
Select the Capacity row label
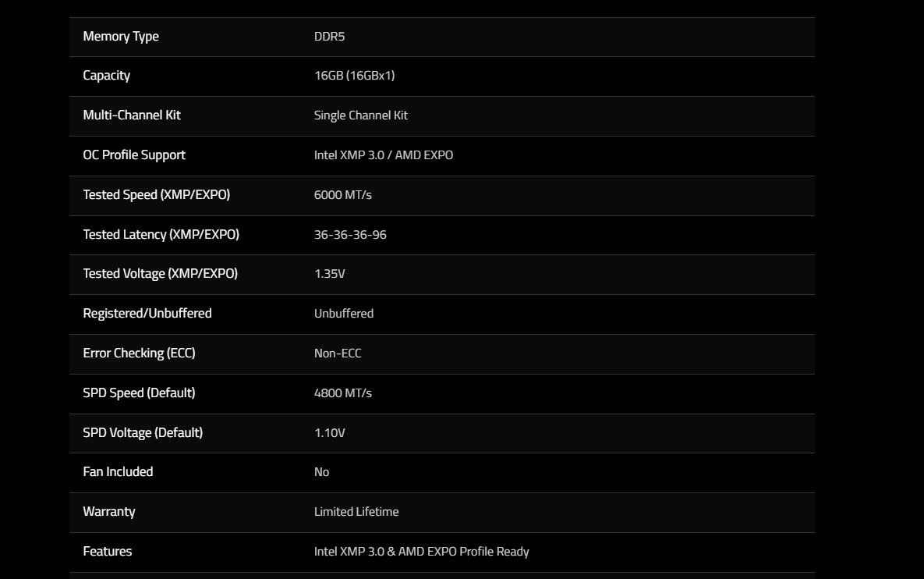tap(107, 76)
